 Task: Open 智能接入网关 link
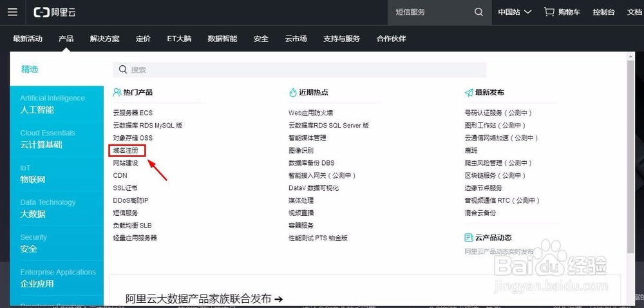coord(323,175)
